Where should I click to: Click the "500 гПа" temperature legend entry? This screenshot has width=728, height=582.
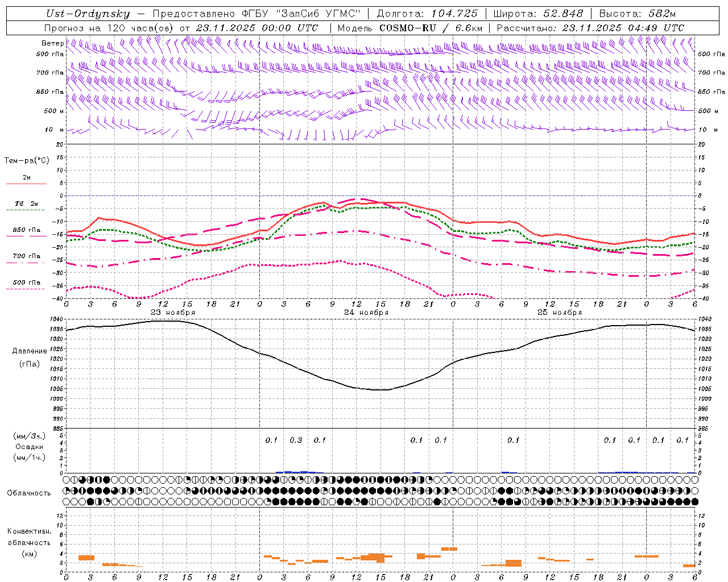[x=26, y=282]
